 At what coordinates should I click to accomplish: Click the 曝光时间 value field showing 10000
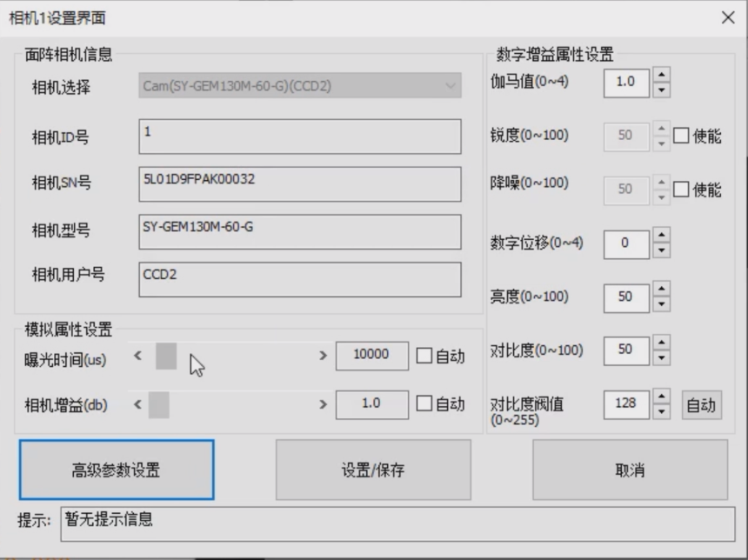pos(372,355)
